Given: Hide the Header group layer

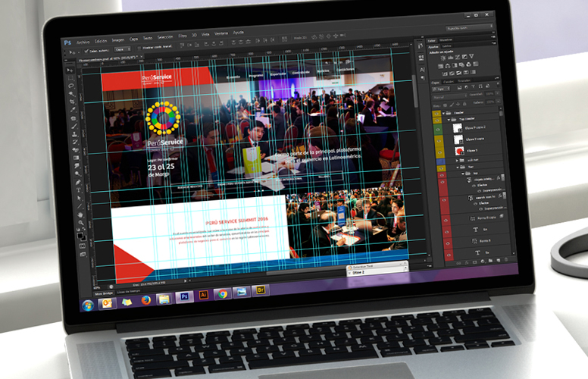Looking at the screenshot, I should pos(436,114).
